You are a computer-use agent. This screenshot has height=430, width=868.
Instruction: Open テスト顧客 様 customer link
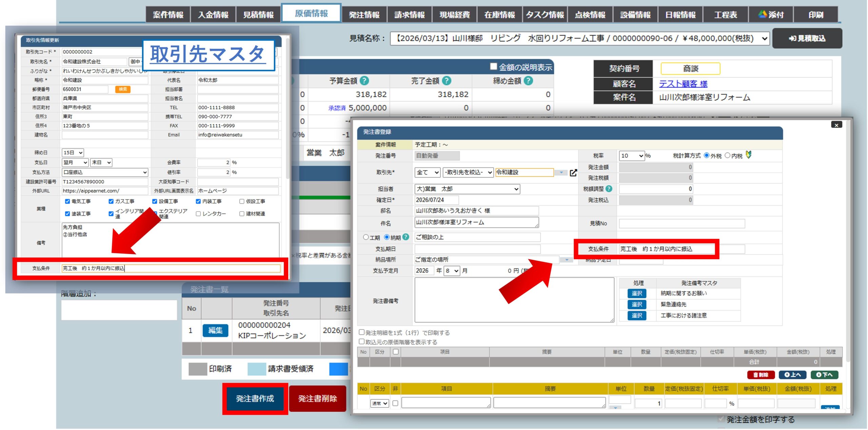[683, 84]
